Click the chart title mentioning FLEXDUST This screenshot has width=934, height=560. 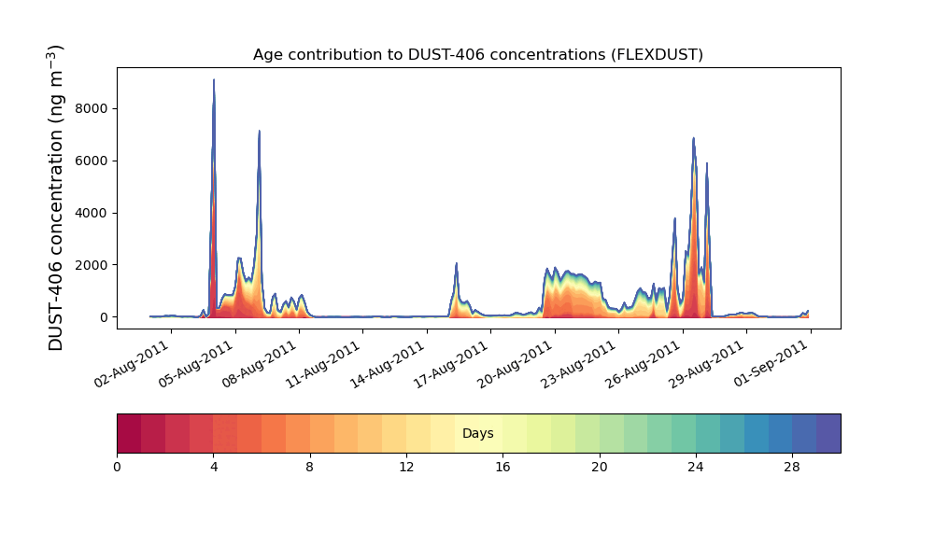[x=477, y=55]
